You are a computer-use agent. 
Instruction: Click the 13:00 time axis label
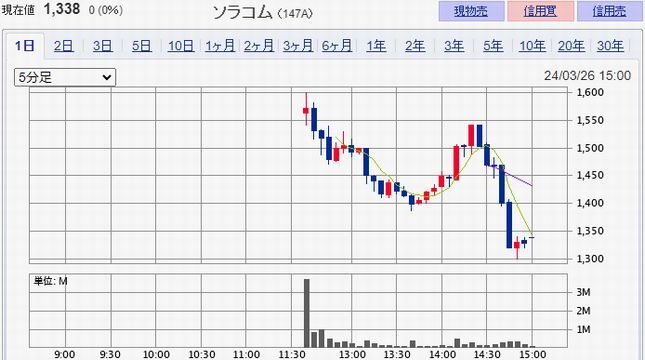click(x=352, y=354)
